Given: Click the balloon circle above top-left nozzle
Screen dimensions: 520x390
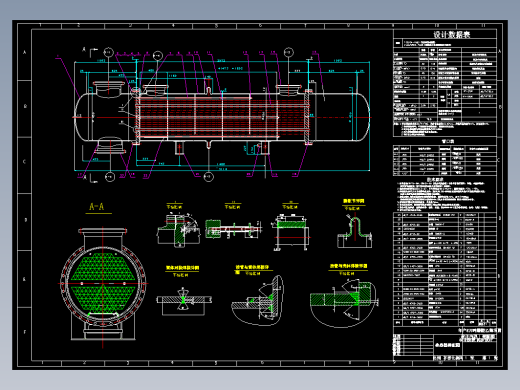Looking at the screenshot, I should [108, 52].
